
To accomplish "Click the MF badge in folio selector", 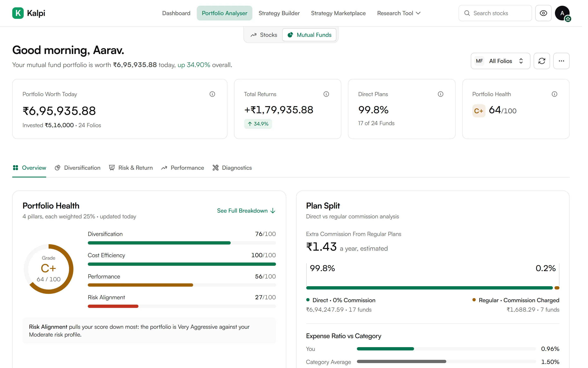I will (479, 61).
